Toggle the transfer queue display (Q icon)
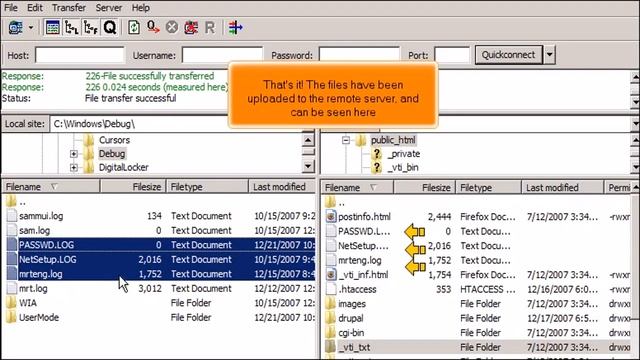640x360 pixels. [110, 28]
